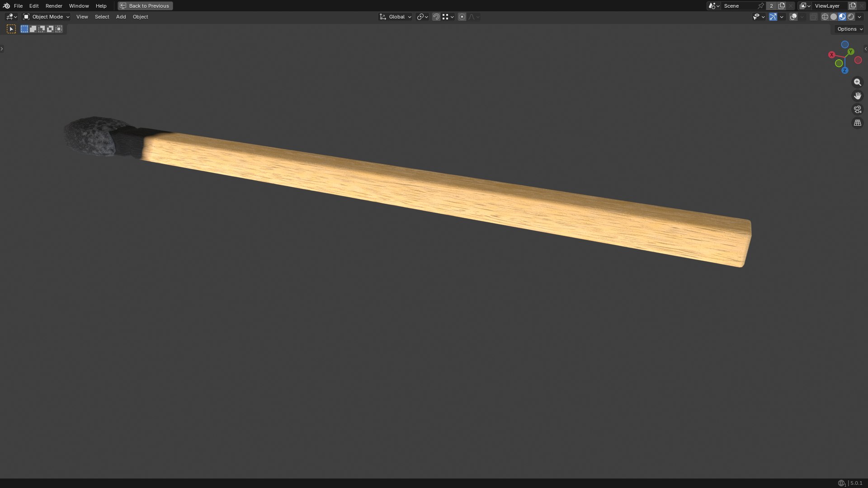Open the transform pivot point dropdown
The image size is (868, 488).
(x=422, y=17)
